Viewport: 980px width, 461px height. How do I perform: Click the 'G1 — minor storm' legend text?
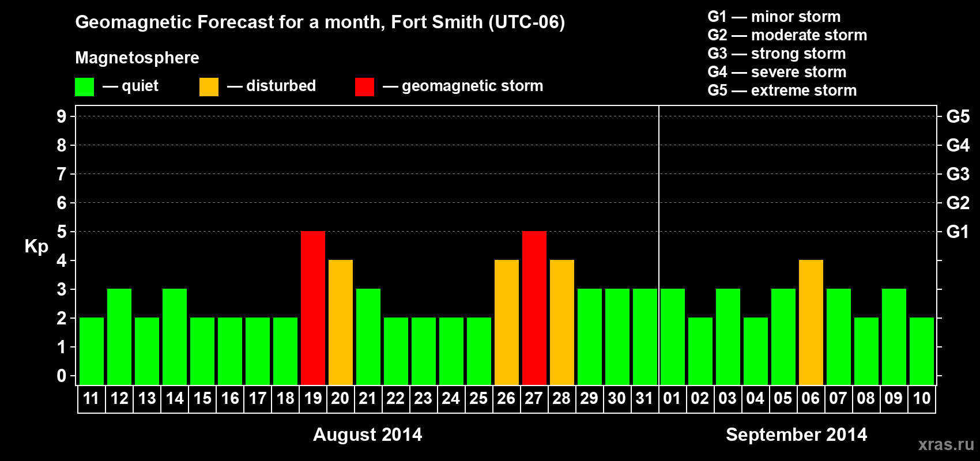tap(774, 17)
